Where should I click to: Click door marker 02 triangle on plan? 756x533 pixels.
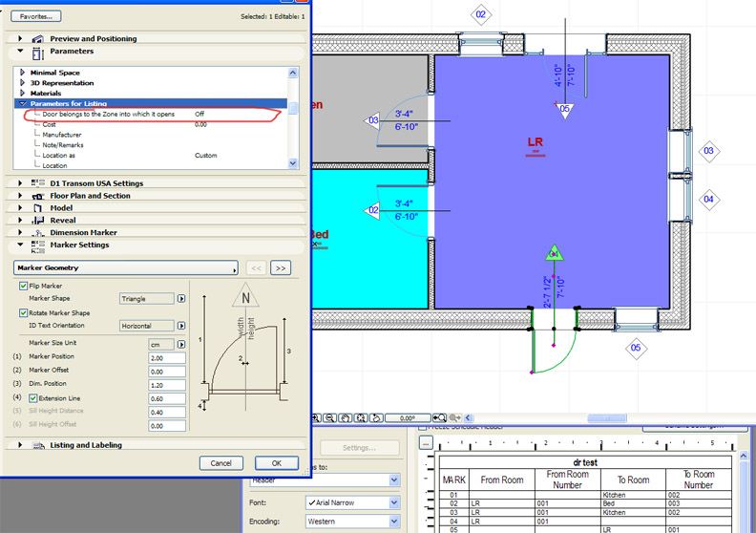click(371, 210)
